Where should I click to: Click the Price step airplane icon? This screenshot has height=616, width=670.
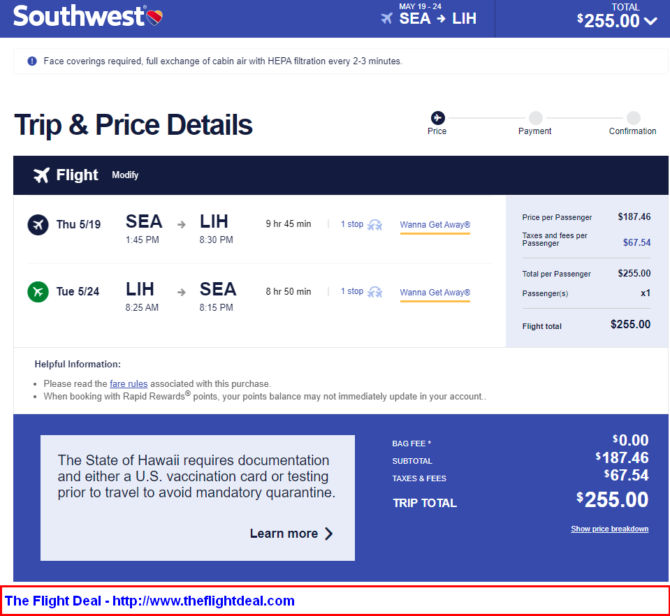[x=437, y=117]
